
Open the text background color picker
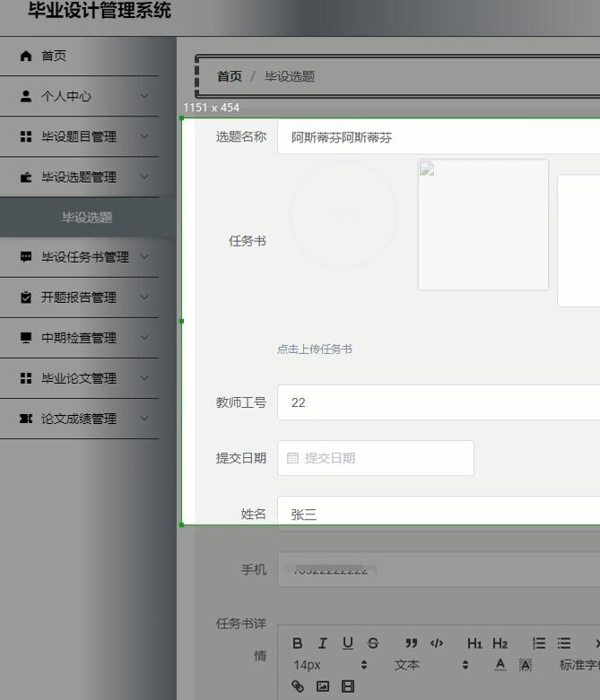pyautogui.click(x=526, y=665)
